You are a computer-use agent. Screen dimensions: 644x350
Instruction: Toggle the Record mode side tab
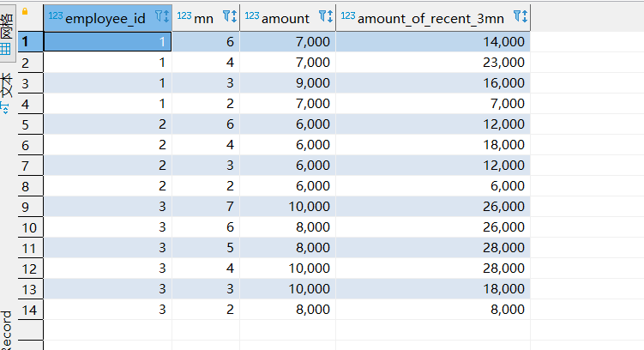7,330
